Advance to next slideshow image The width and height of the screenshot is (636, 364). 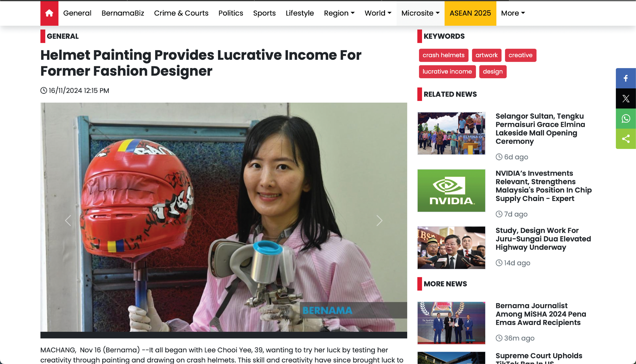379,221
